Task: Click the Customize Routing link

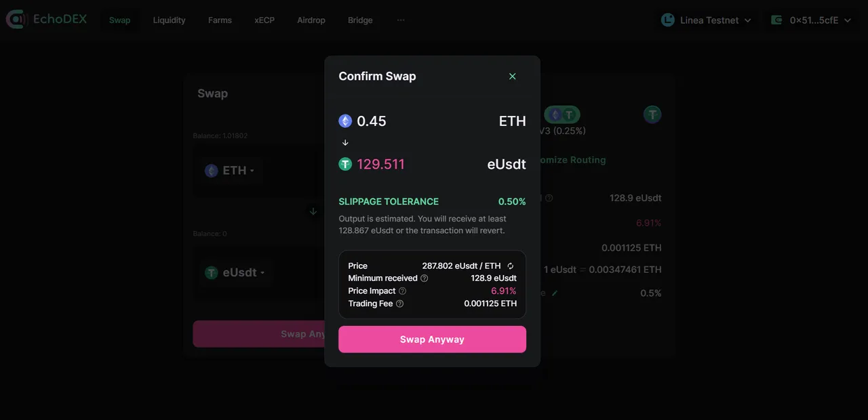Action: (572, 160)
